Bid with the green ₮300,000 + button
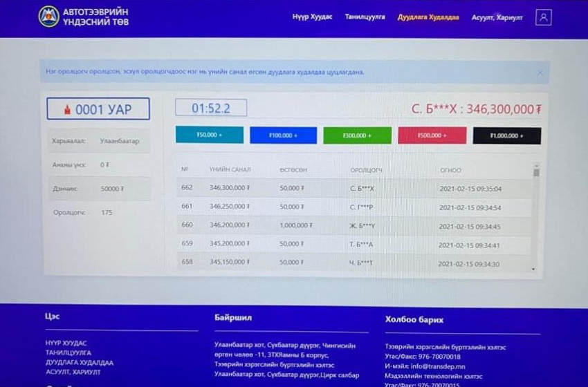The image size is (588, 387). click(x=357, y=135)
